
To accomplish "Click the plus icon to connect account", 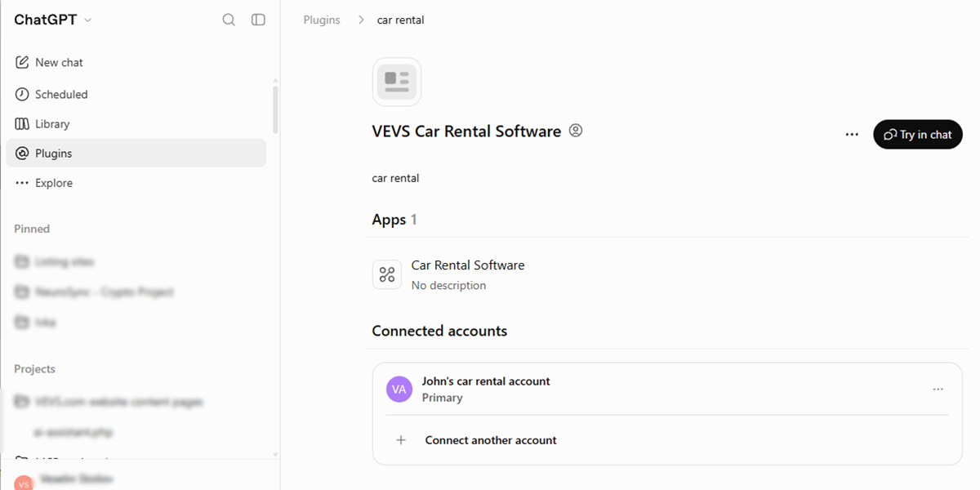I will [401, 440].
